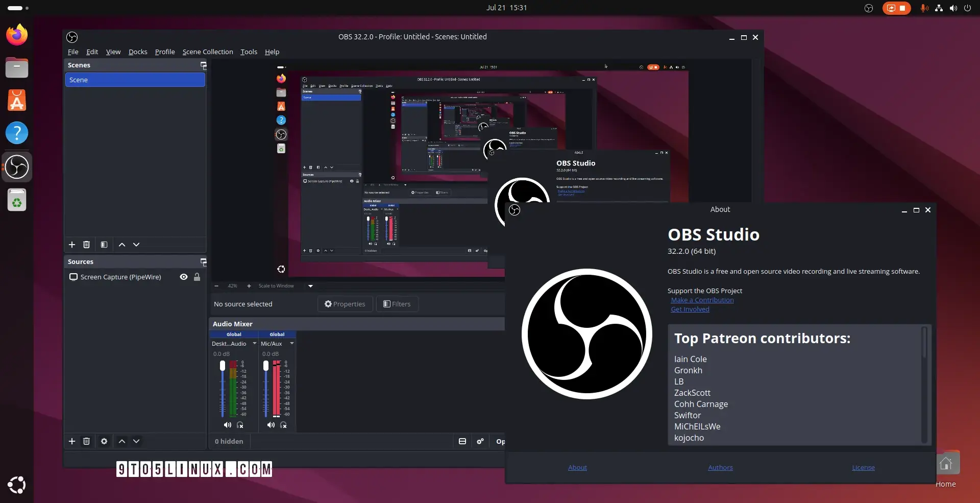Viewport: 980px width, 503px height.
Task: Undock the Scenes panel
Action: (x=203, y=65)
